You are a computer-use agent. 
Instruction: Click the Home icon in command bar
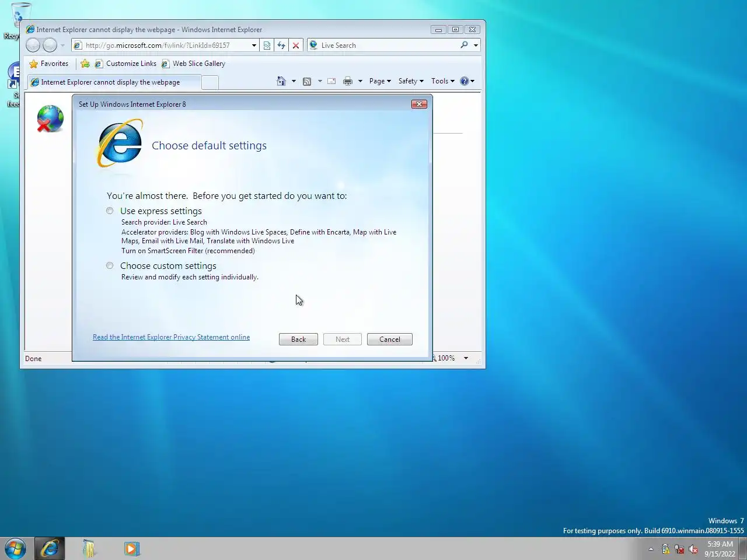click(281, 81)
